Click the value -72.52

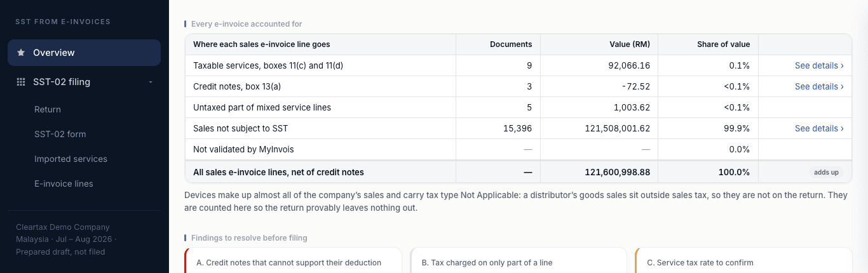tap(637, 86)
